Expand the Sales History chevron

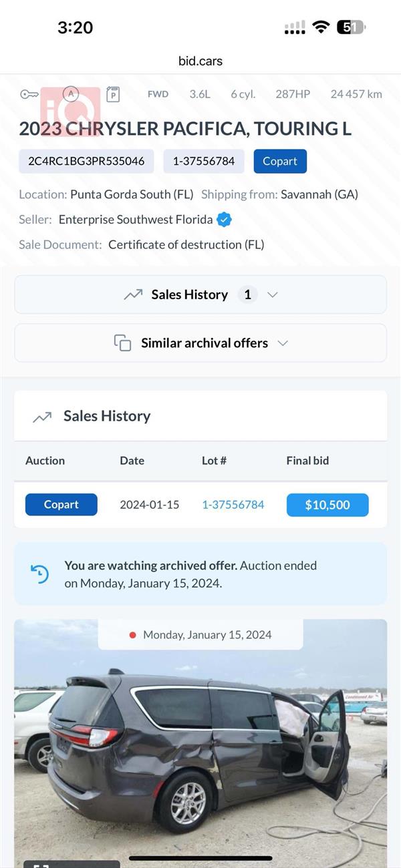pos(272,294)
